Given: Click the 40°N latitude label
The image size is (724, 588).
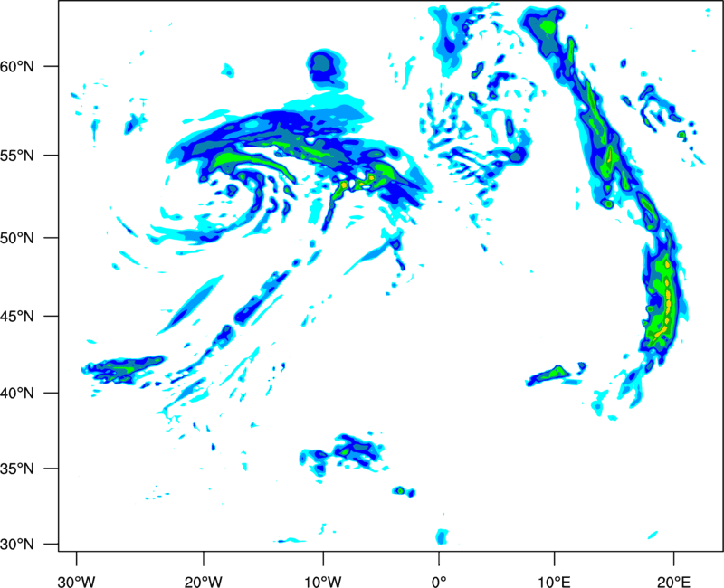Looking at the screenshot, I should (18, 394).
